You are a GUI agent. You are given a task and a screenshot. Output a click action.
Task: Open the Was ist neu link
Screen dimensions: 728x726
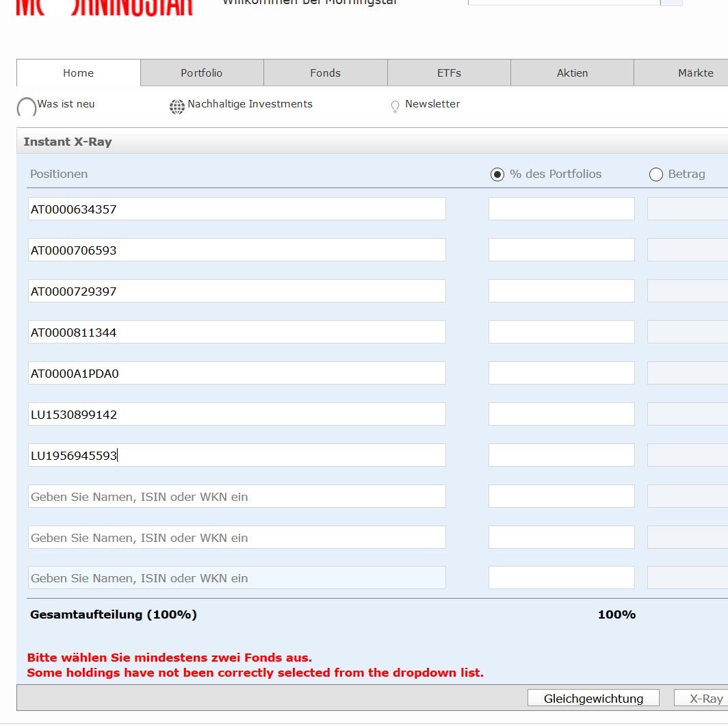click(66, 104)
